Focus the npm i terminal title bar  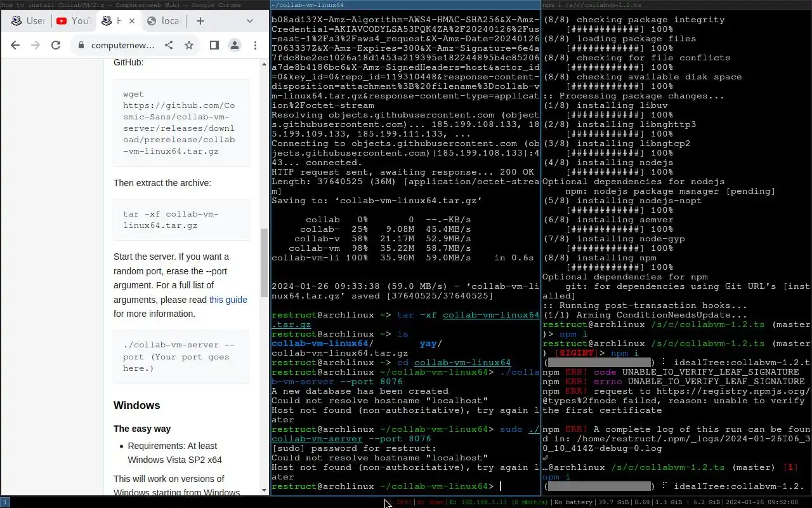click(677, 4)
